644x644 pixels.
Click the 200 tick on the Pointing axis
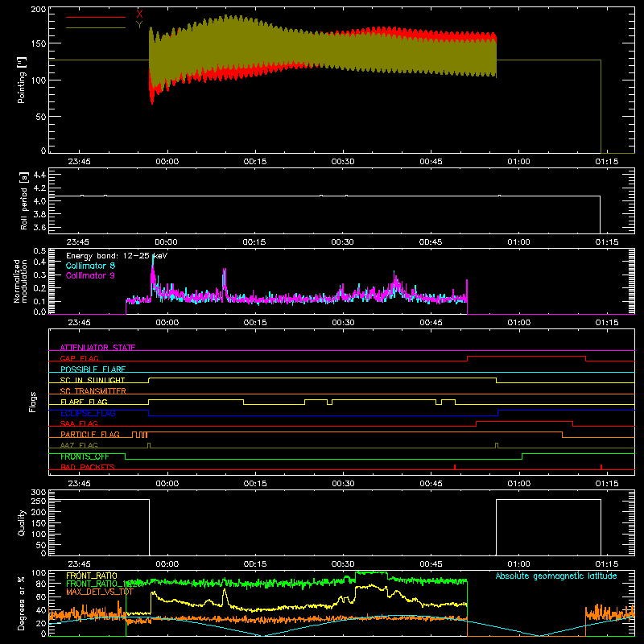[x=38, y=9]
